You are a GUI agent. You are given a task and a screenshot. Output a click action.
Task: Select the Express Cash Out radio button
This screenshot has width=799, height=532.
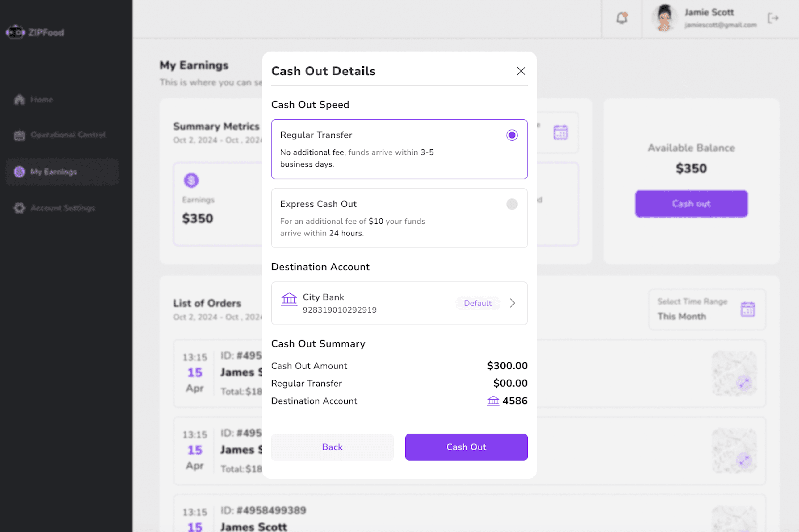(512, 204)
